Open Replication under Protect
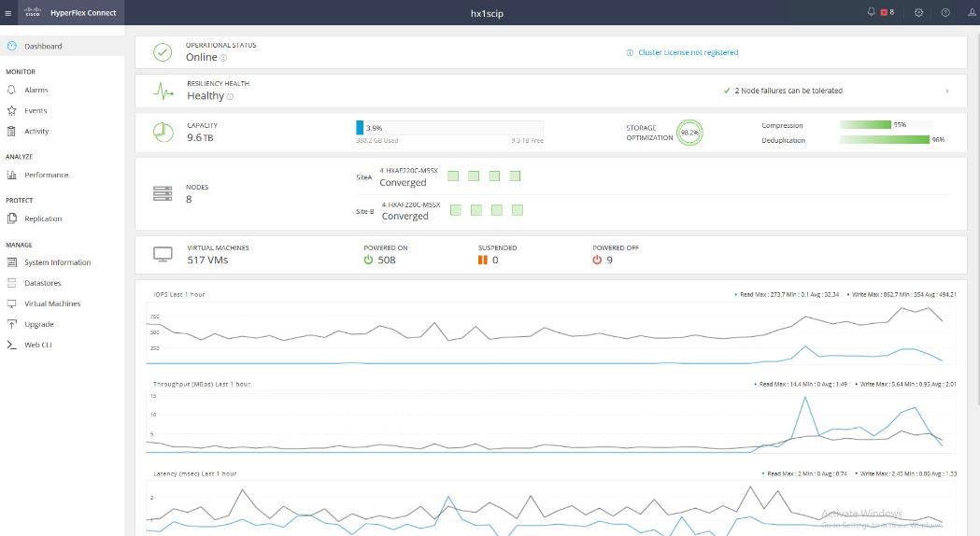 [42, 219]
